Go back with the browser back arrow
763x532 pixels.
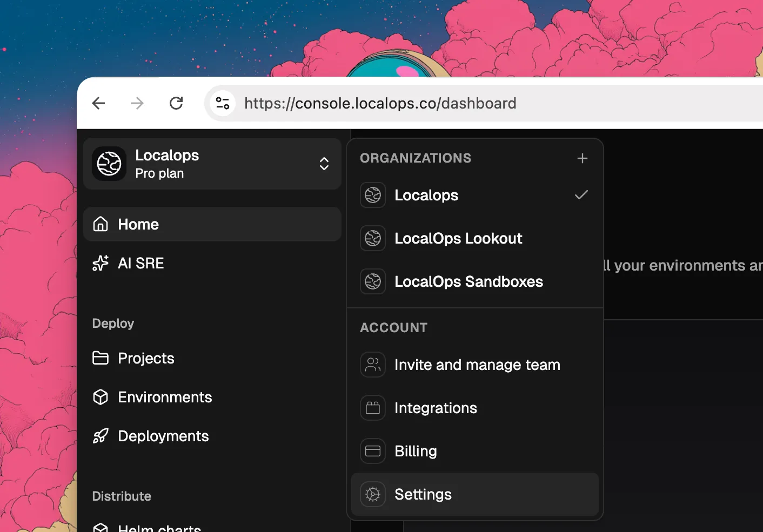(x=98, y=103)
